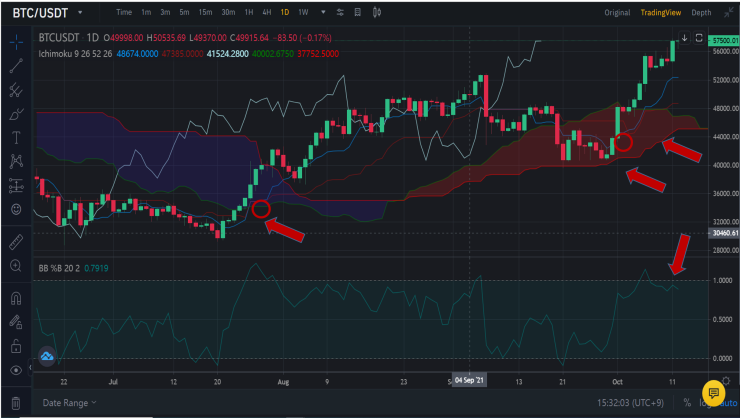Select the 1m interval
740x418 pixels.
click(x=146, y=12)
